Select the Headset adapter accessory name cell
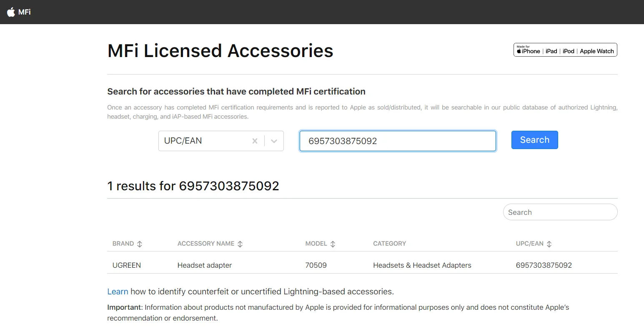The width and height of the screenshot is (644, 336). point(205,265)
